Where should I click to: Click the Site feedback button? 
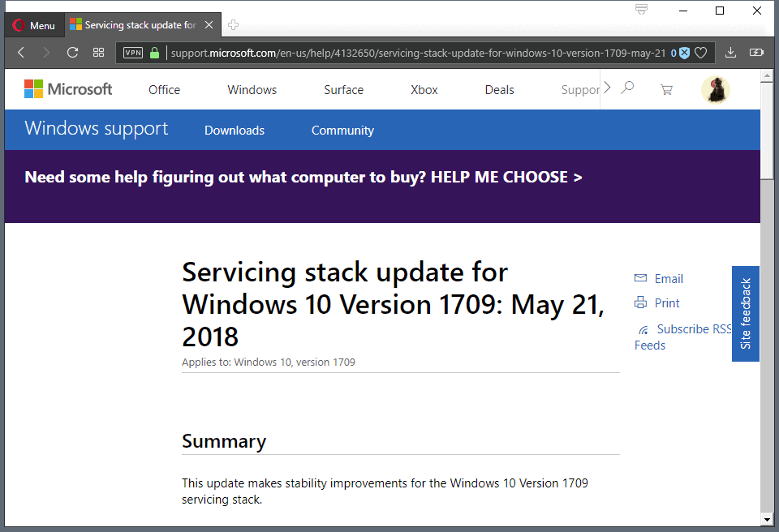[746, 314]
